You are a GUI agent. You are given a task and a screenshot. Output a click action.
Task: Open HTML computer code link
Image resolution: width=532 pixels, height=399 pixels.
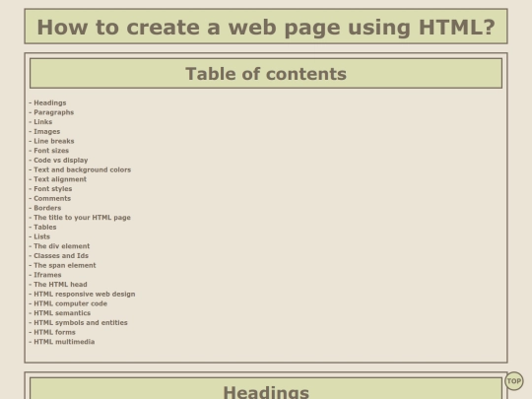click(71, 303)
